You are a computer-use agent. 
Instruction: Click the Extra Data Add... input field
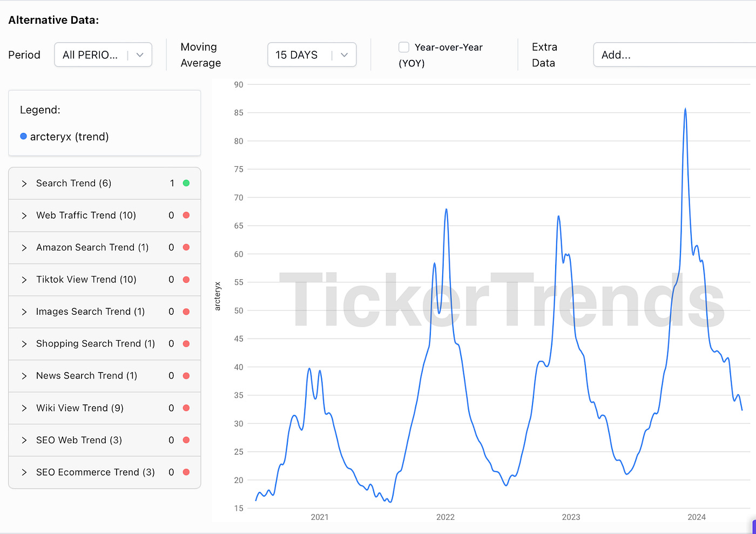(674, 55)
